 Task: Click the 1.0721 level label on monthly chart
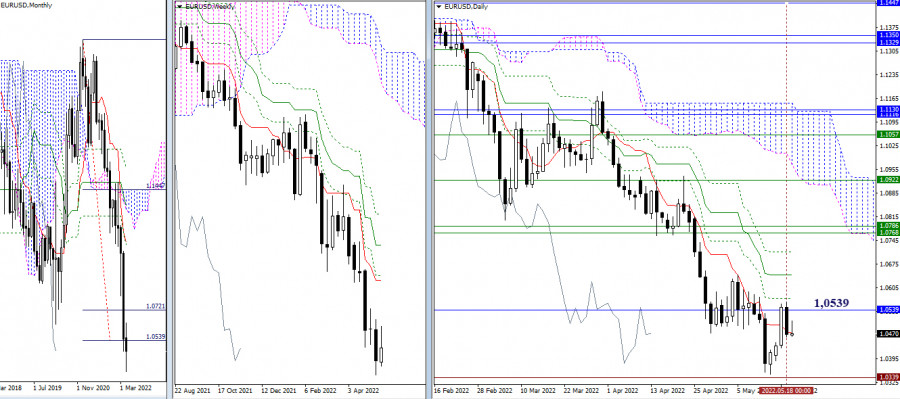(156, 307)
